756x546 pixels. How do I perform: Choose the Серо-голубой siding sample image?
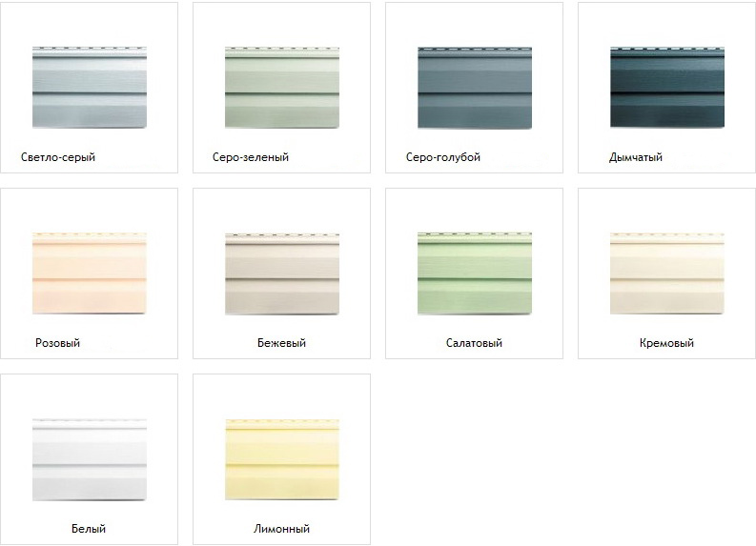(475, 87)
